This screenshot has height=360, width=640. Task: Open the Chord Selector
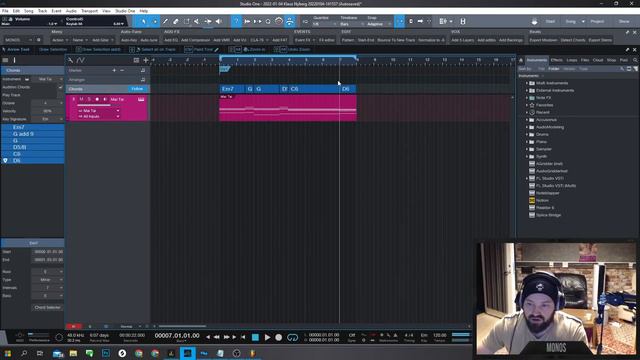click(x=47, y=307)
